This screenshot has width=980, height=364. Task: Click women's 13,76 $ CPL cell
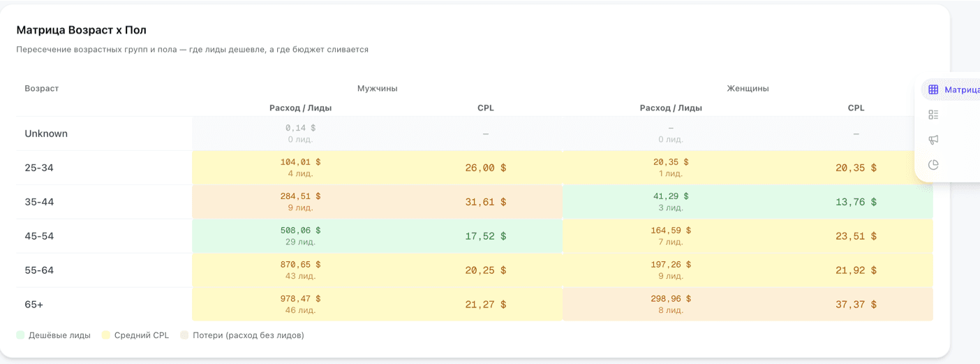coord(856,202)
